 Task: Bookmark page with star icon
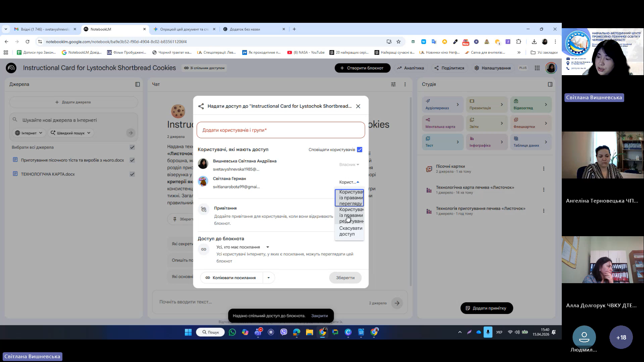click(398, 42)
